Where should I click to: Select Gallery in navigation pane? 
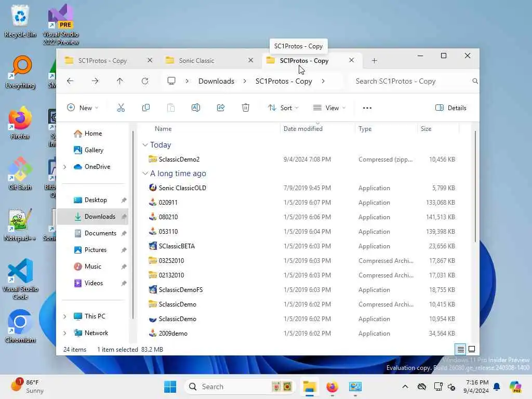(93, 150)
